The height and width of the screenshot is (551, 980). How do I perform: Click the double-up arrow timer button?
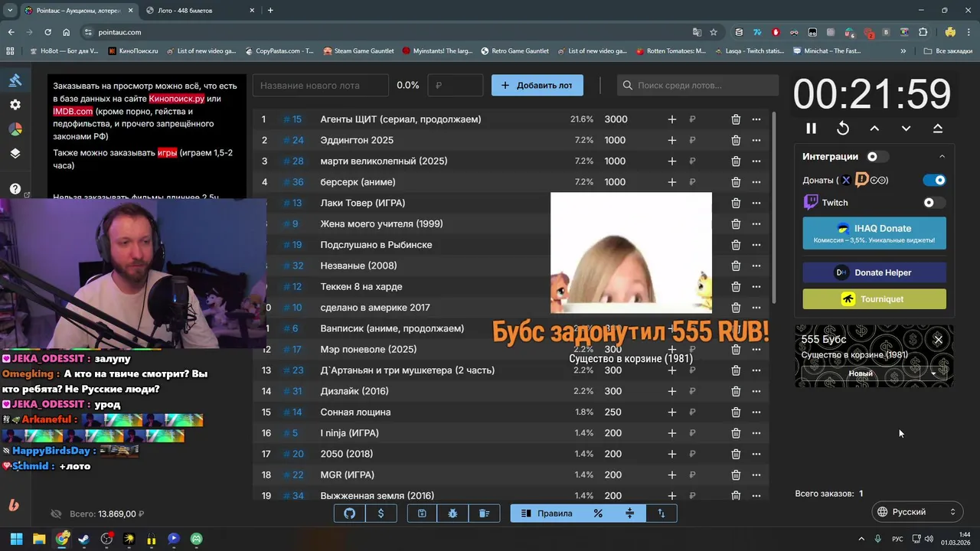tap(938, 129)
